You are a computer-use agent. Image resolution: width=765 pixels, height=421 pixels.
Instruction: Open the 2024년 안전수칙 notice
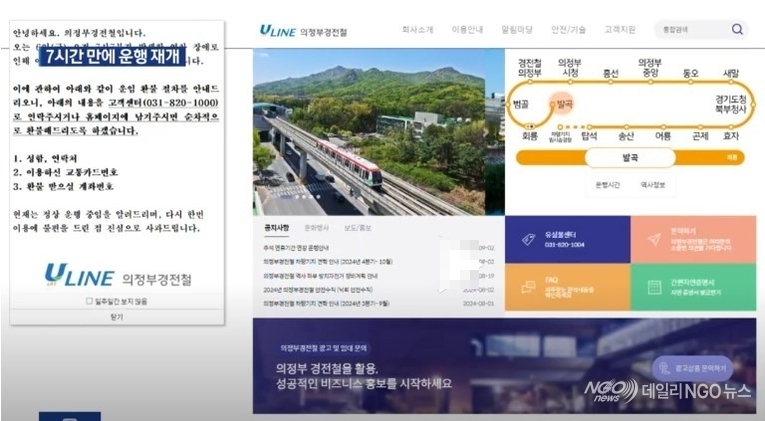(318, 289)
